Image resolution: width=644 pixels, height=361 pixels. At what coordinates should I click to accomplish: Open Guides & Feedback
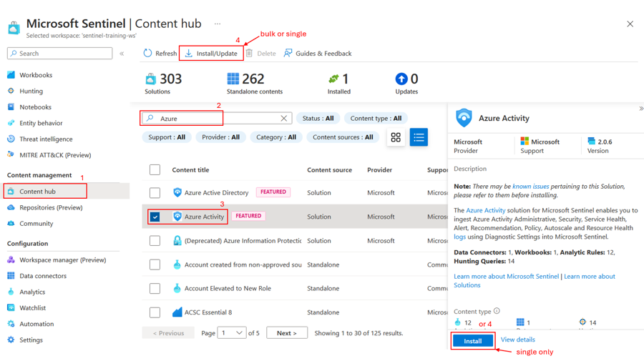[x=318, y=53]
